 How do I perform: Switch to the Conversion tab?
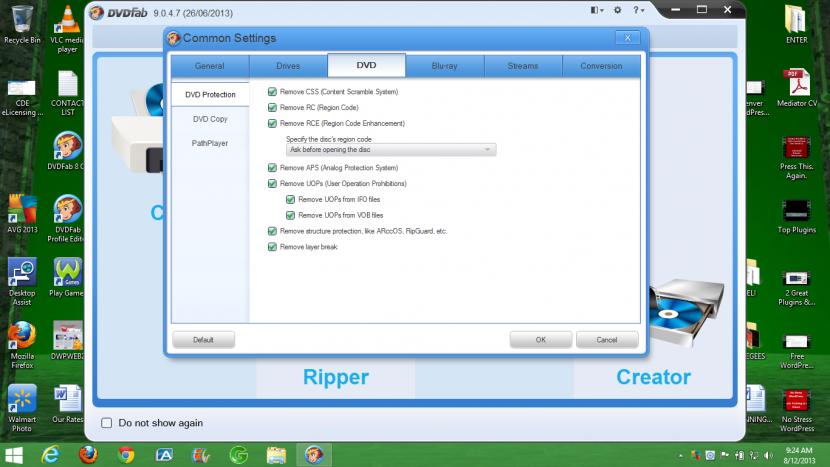point(601,66)
